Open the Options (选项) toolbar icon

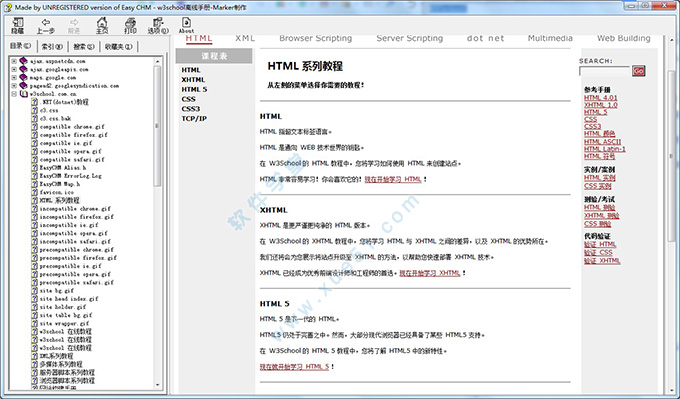pyautogui.click(x=158, y=23)
